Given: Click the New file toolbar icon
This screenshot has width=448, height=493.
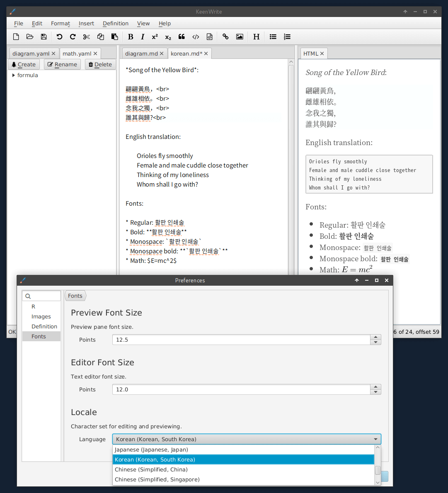Looking at the screenshot, I should (x=16, y=36).
